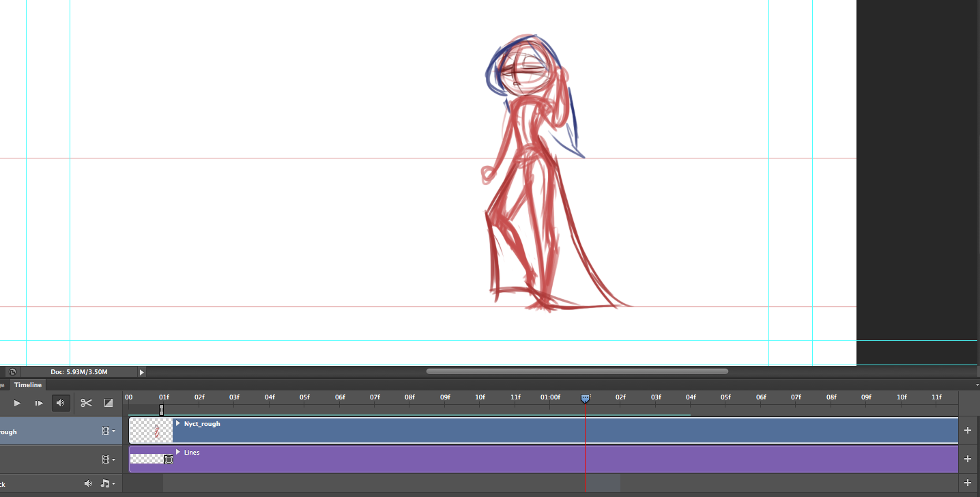Click the artboard icon on Lines clip

pyautogui.click(x=169, y=459)
